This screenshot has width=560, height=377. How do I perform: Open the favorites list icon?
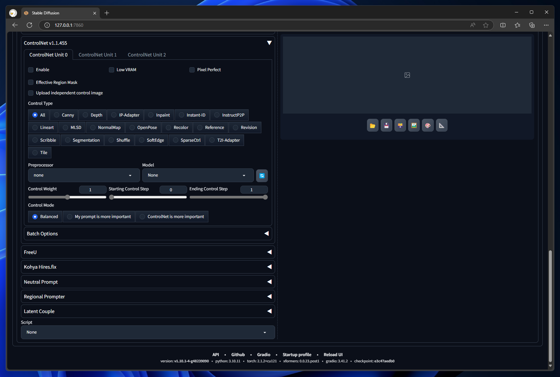tap(518, 25)
